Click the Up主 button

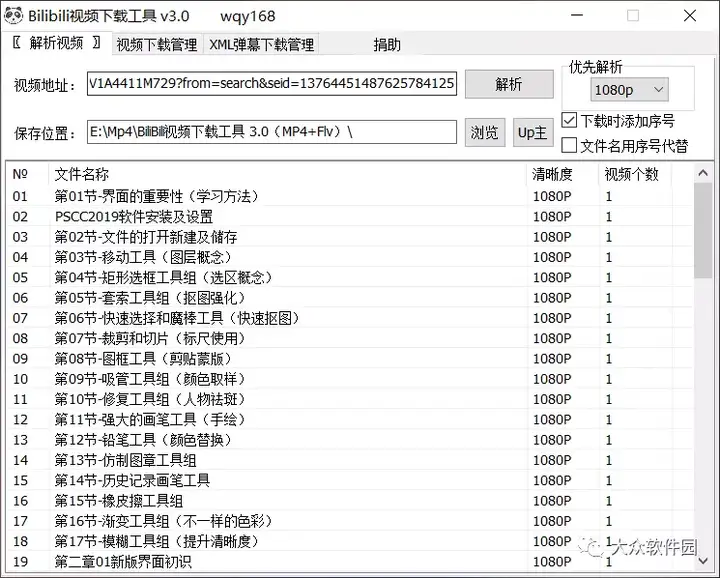tap(533, 133)
